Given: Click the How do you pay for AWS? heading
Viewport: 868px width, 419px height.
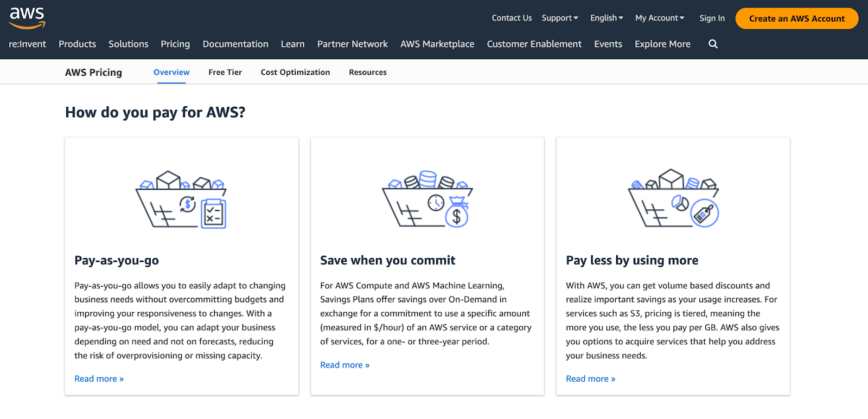Looking at the screenshot, I should pyautogui.click(x=155, y=112).
